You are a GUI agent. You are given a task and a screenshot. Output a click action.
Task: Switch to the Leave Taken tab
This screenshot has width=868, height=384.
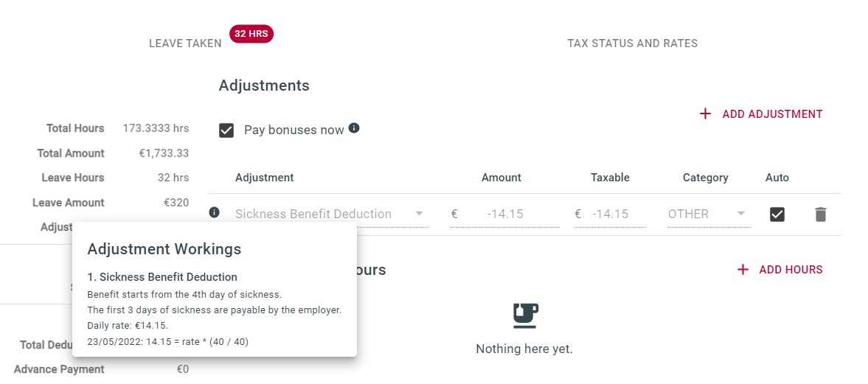tap(185, 43)
